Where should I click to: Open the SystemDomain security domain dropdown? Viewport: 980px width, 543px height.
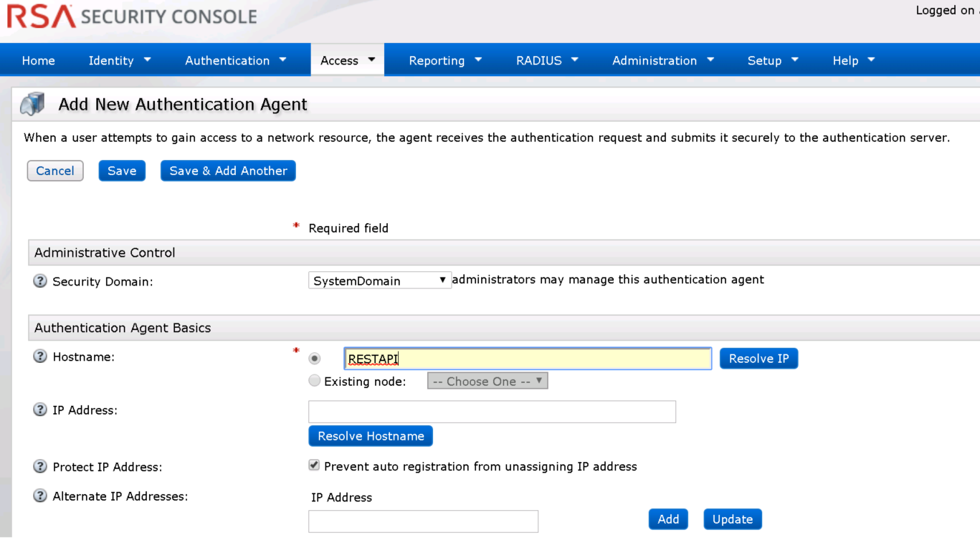pos(379,280)
